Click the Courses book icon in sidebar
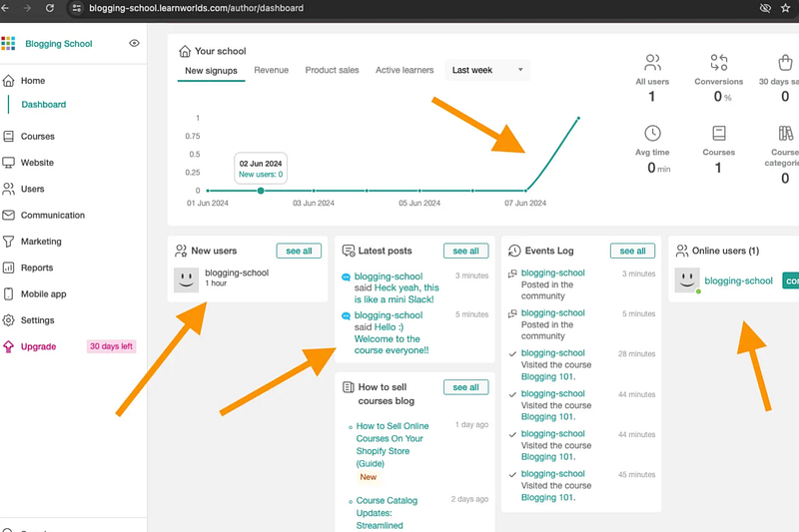This screenshot has width=799, height=532. [8, 137]
